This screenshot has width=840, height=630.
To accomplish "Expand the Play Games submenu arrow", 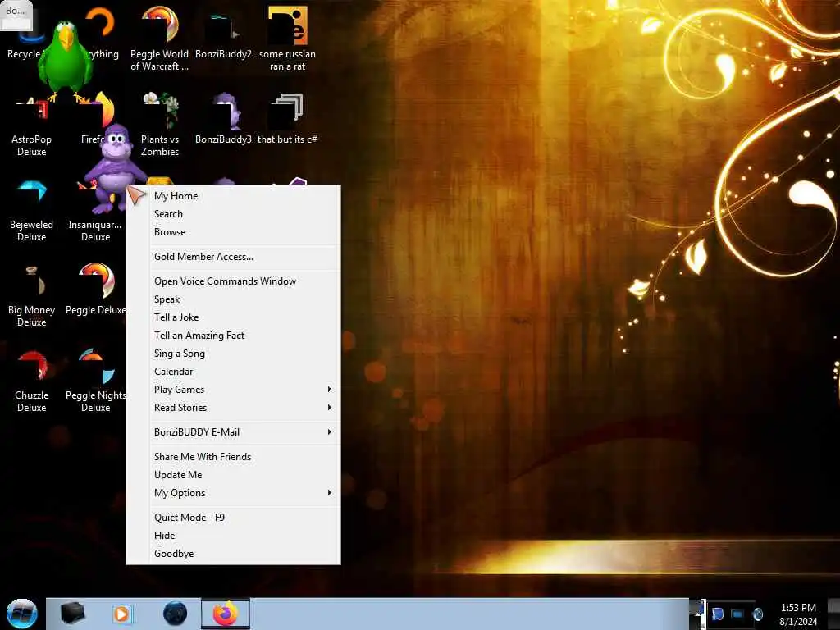I will 330,390.
